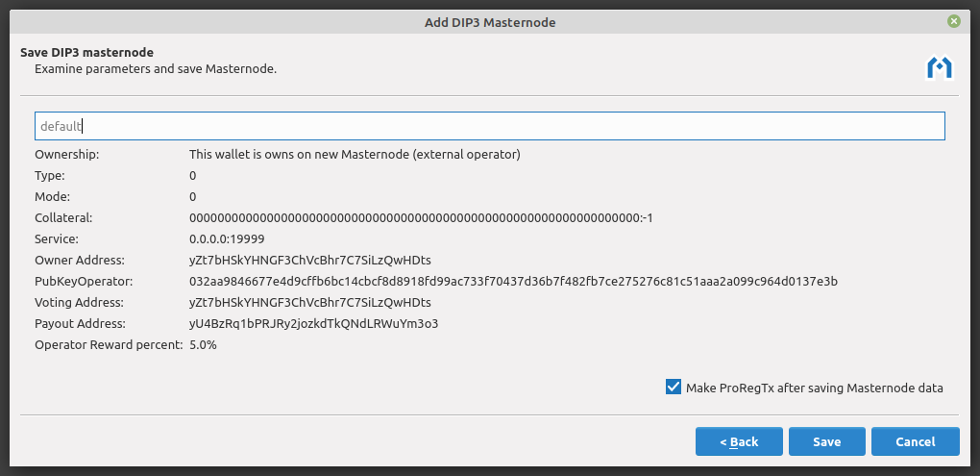Click the PubKeyOperator key value
Viewport: 980px width, 476px height.
(x=513, y=282)
